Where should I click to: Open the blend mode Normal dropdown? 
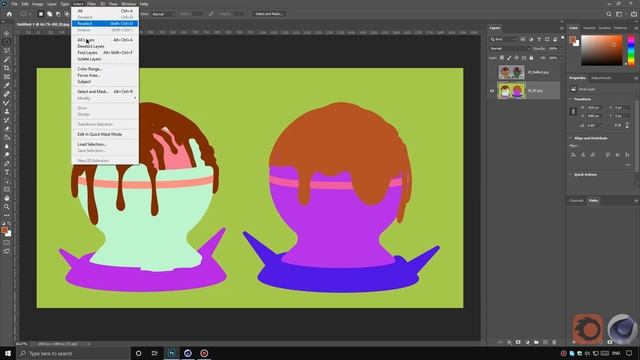pos(509,49)
